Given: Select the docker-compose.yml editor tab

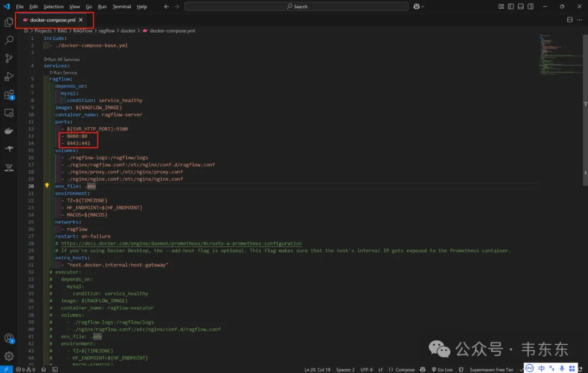Looking at the screenshot, I should pos(52,19).
